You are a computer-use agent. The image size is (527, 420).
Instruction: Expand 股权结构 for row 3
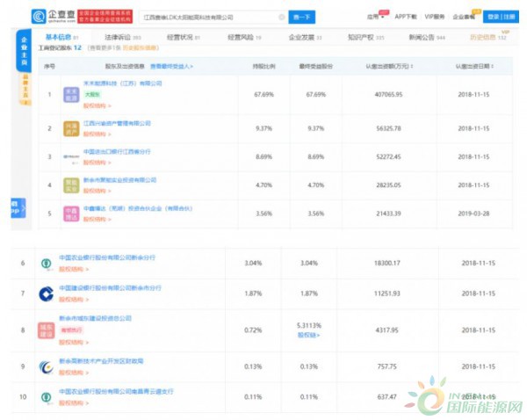97,163
